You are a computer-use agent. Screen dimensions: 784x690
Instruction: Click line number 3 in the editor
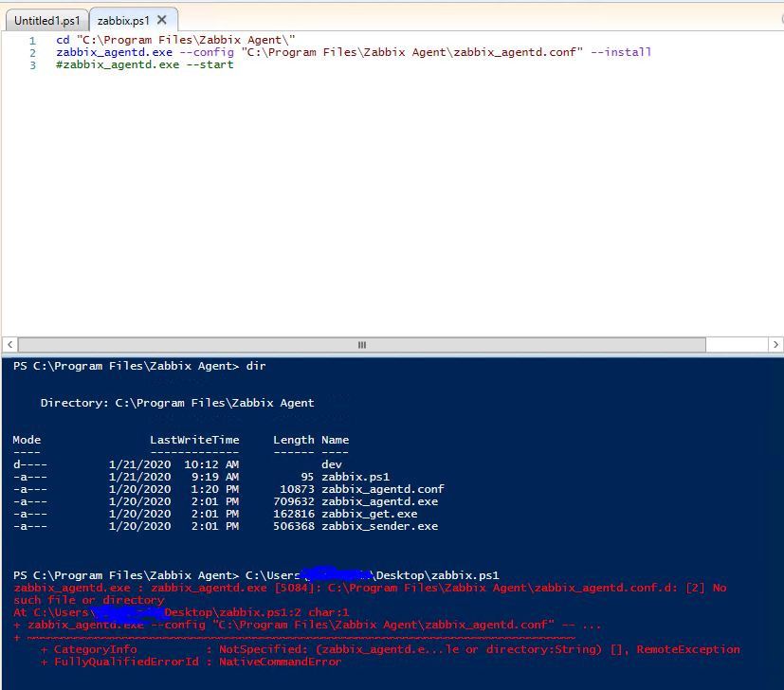tap(32, 64)
